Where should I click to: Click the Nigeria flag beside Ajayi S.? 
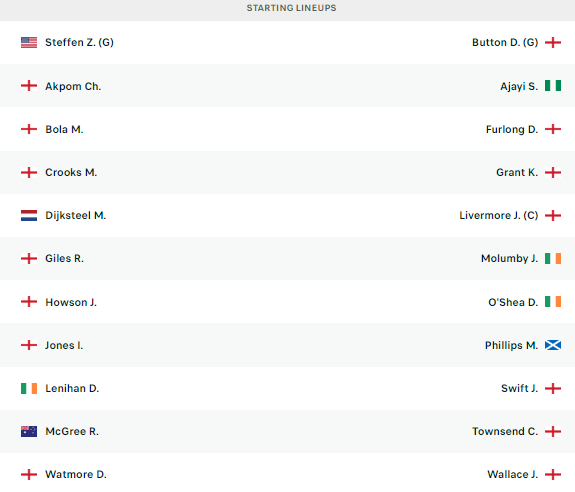tap(553, 86)
